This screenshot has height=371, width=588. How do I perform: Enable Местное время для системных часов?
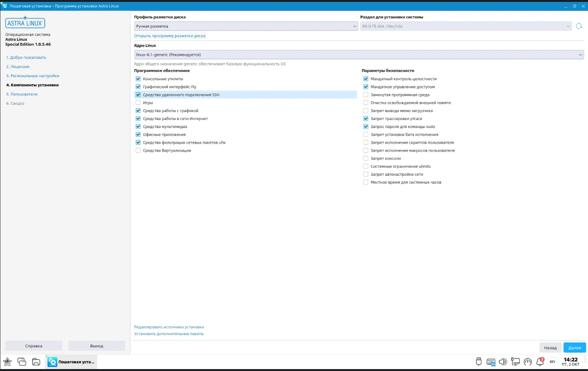[365, 182]
